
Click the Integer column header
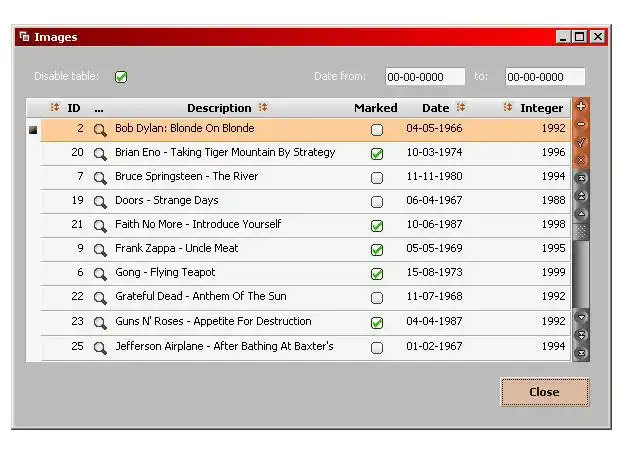541,108
